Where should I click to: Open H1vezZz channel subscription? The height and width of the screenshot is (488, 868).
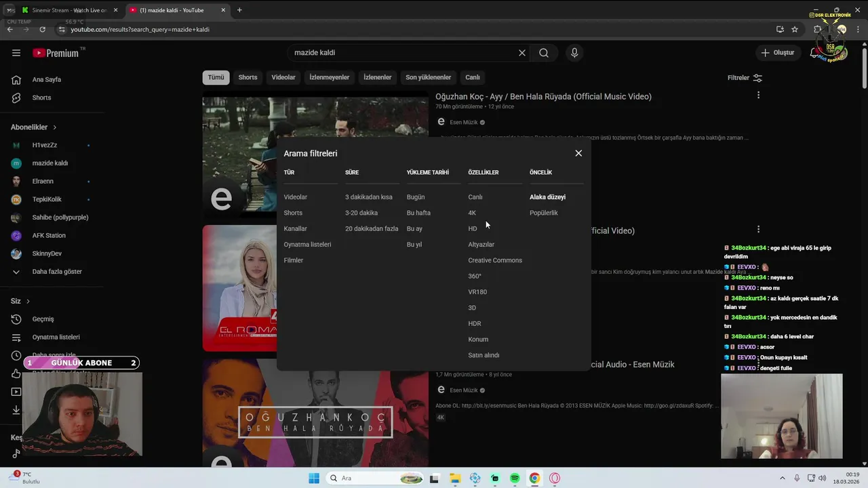[45, 145]
